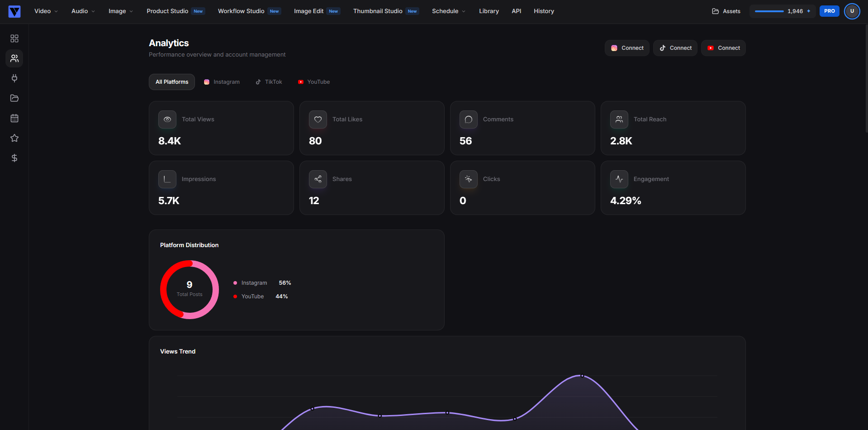Open Workflow Studio from the top menu
Screen dimensions: 868x430
coord(249,11)
